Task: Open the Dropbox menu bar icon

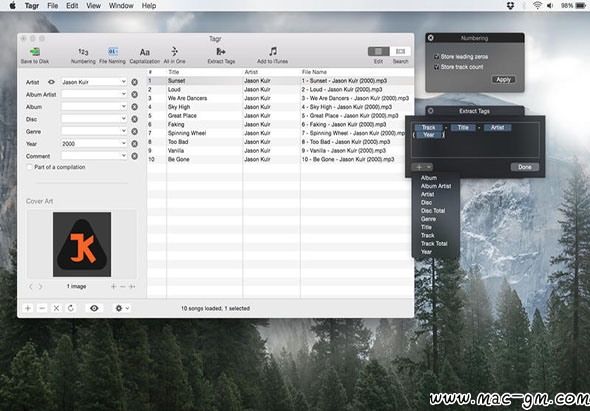Action: [510, 6]
